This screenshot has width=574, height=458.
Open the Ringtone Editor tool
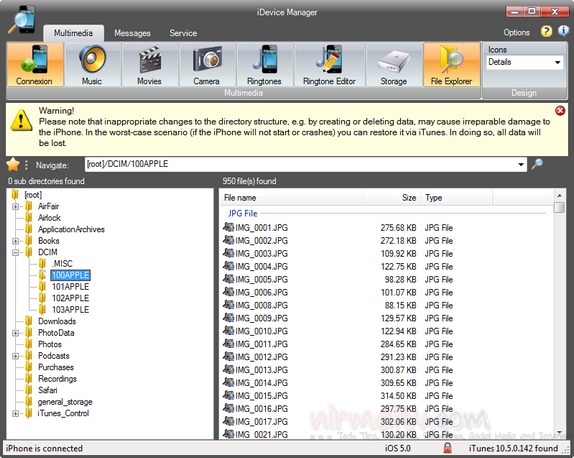tap(329, 65)
